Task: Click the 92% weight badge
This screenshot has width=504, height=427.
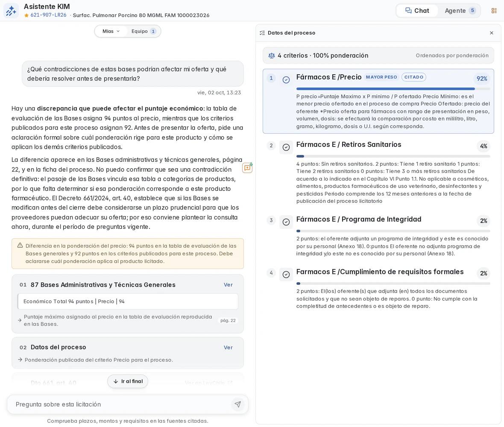Action: (482, 79)
